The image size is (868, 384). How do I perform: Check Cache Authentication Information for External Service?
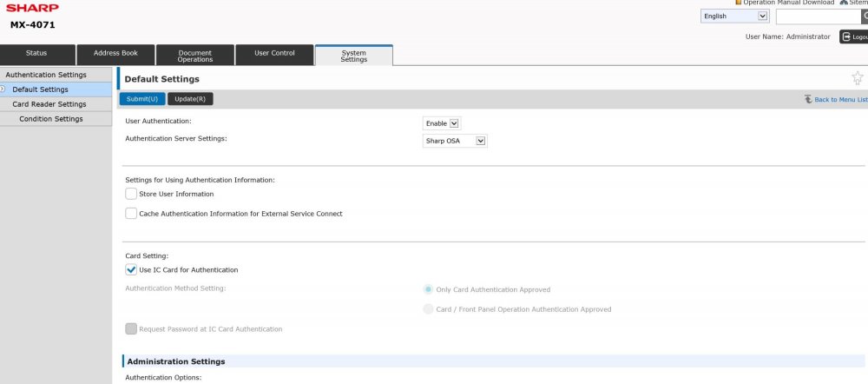(131, 214)
